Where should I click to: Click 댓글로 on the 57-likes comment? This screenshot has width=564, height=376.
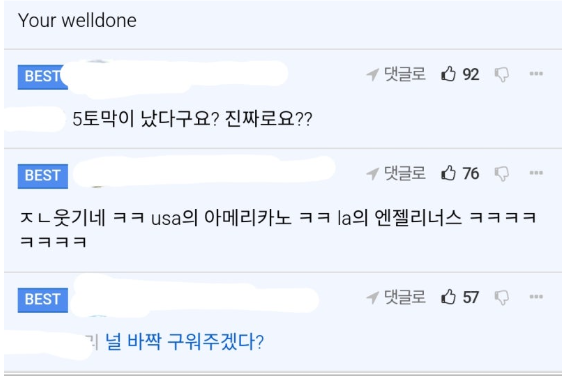point(405,297)
